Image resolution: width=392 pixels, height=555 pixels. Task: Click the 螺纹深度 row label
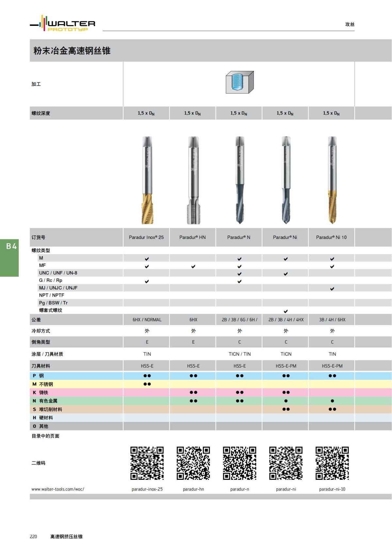pyautogui.click(x=41, y=113)
